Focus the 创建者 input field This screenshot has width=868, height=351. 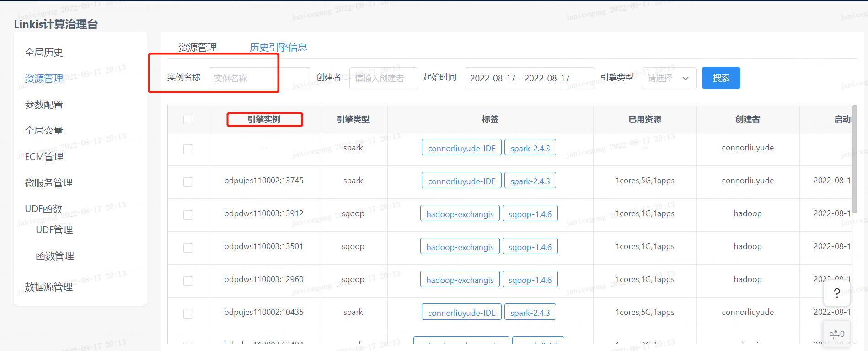click(x=383, y=78)
